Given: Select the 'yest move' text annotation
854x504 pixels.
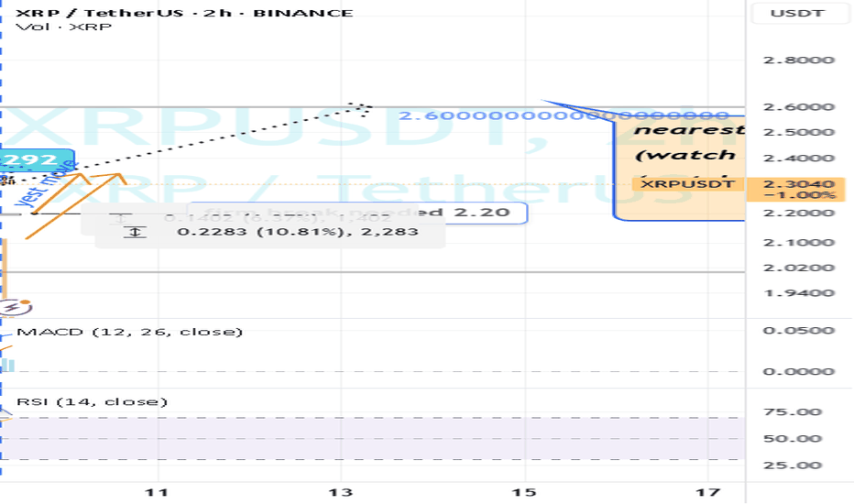Looking at the screenshot, I should pos(46,184).
